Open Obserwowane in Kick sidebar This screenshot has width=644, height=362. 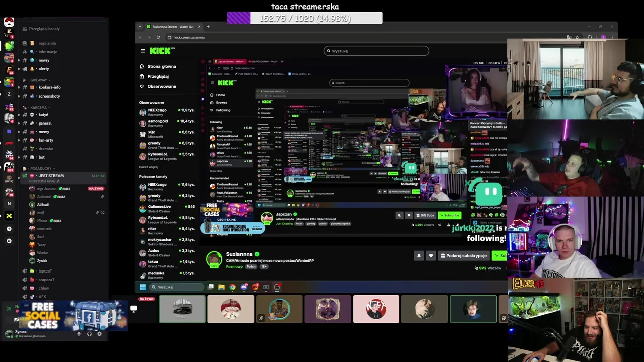(x=158, y=86)
